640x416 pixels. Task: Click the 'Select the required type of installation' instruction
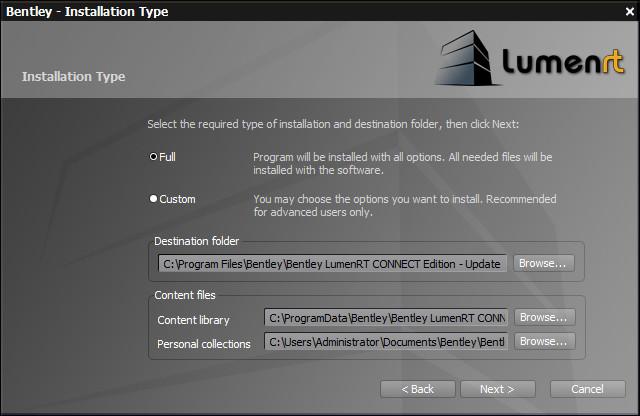click(x=333, y=124)
